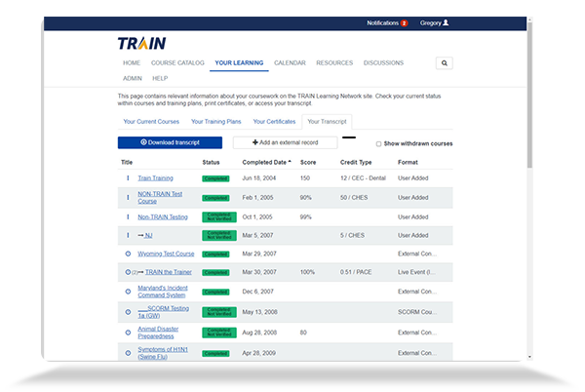Image resolution: width=585 pixels, height=392 pixels.
Task: Click the Download transcript button
Action: (170, 142)
